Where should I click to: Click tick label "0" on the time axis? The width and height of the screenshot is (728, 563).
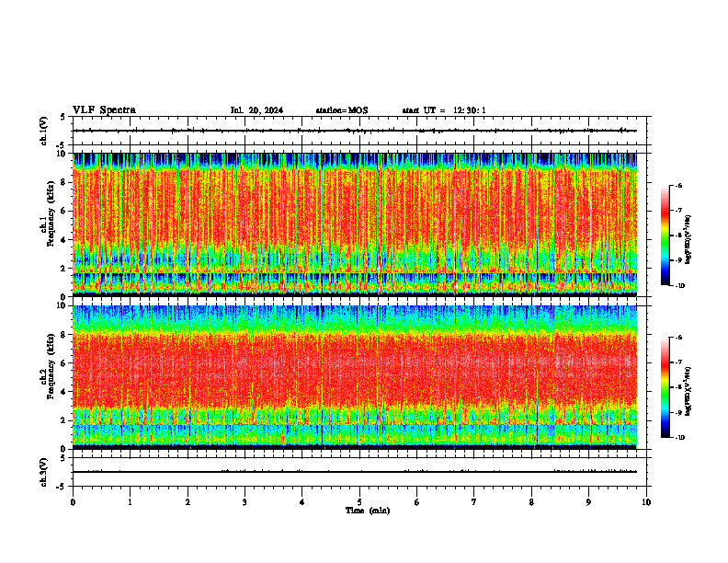[73, 502]
